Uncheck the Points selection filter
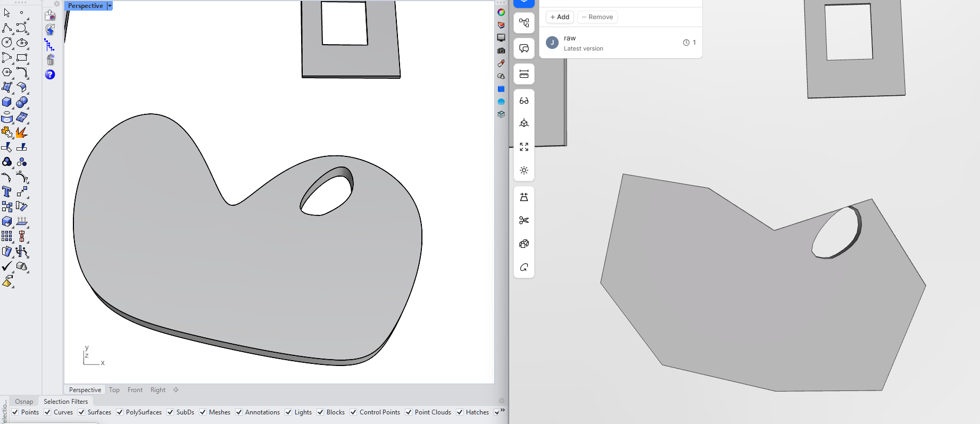The width and height of the screenshot is (980, 424). [15, 412]
